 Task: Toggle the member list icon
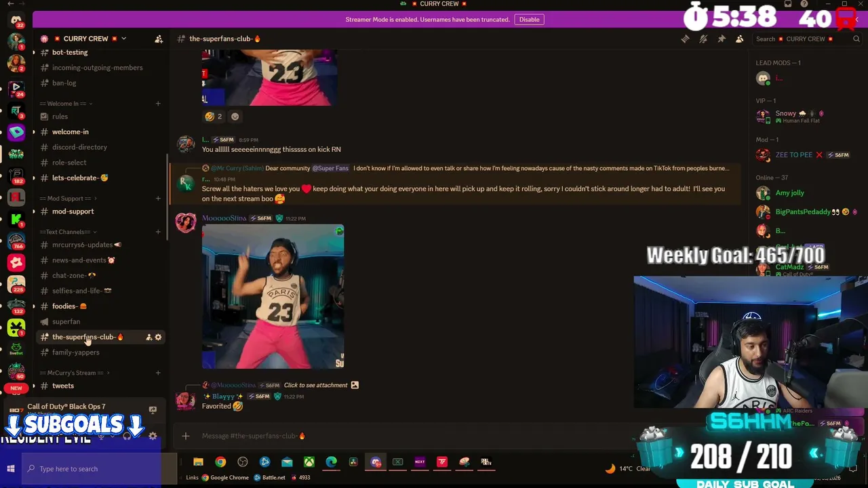(740, 39)
